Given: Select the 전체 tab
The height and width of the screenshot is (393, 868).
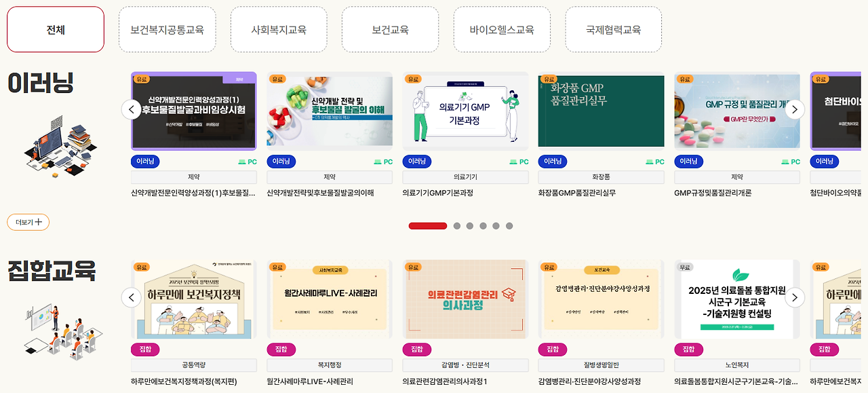Looking at the screenshot, I should click(x=55, y=29).
